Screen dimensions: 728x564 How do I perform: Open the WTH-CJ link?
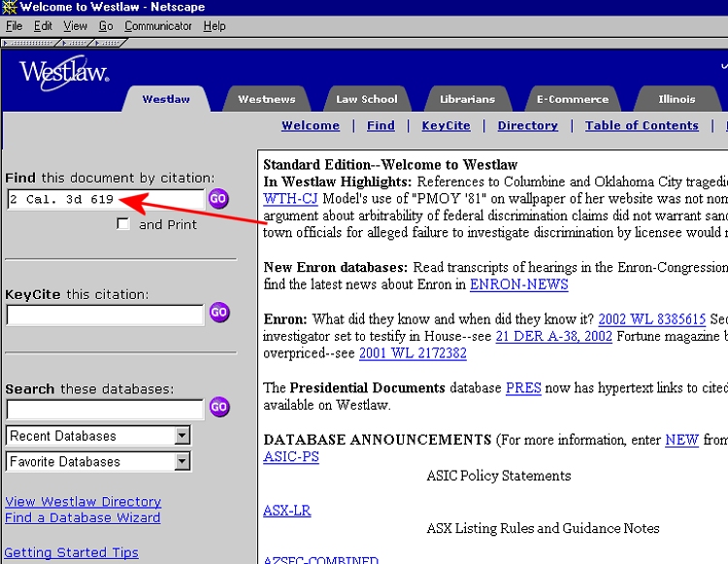click(x=290, y=199)
